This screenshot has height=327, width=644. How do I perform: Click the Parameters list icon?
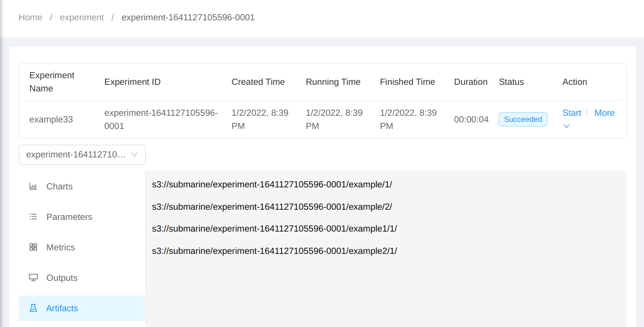(x=33, y=217)
